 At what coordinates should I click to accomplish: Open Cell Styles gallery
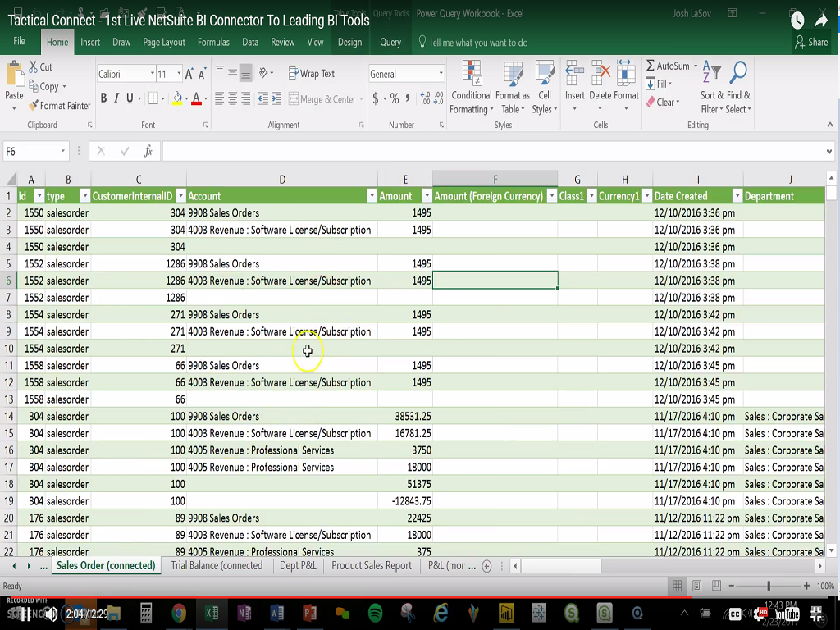(x=545, y=87)
